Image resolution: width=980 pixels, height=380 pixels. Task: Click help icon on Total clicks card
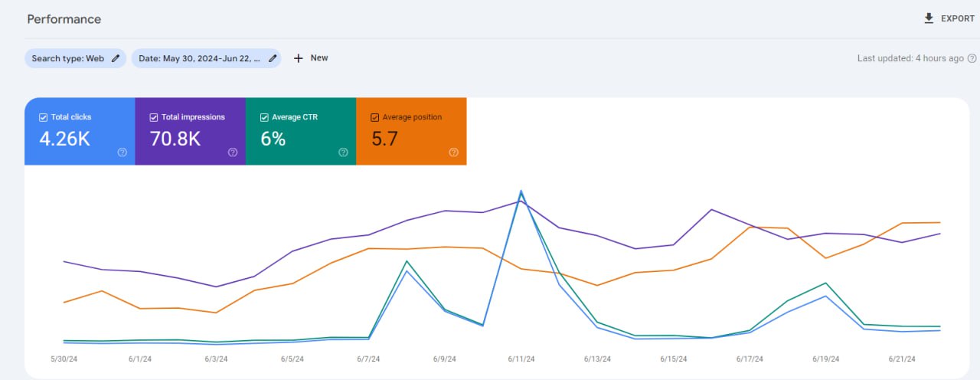[122, 152]
